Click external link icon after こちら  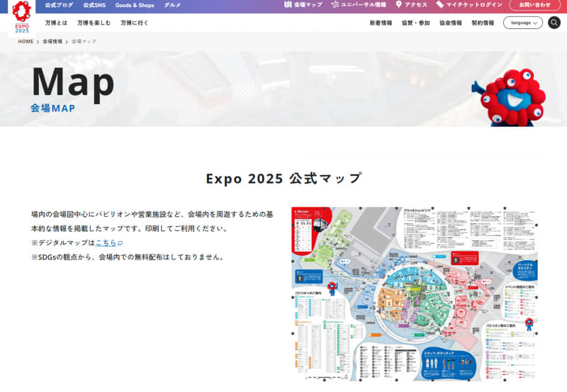[x=120, y=243]
